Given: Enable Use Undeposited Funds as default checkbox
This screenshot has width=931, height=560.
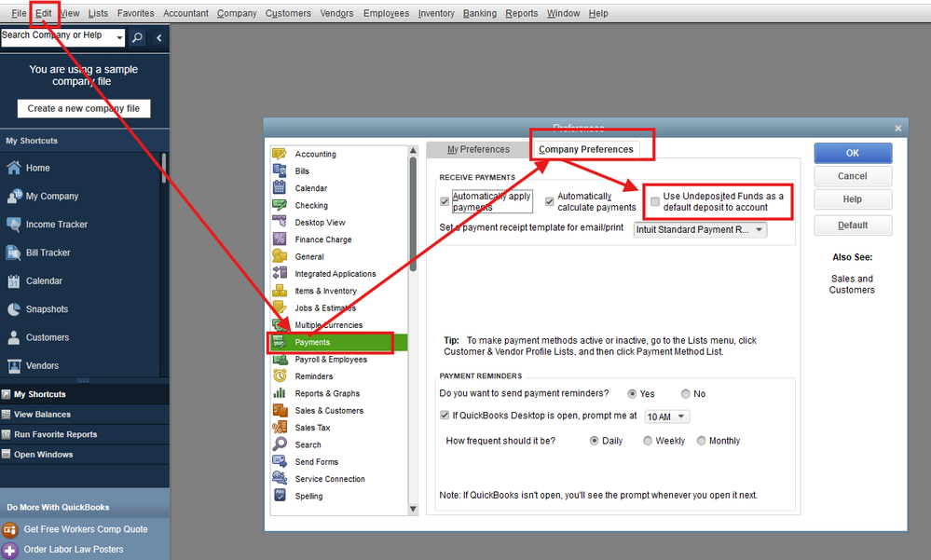Looking at the screenshot, I should [655, 201].
